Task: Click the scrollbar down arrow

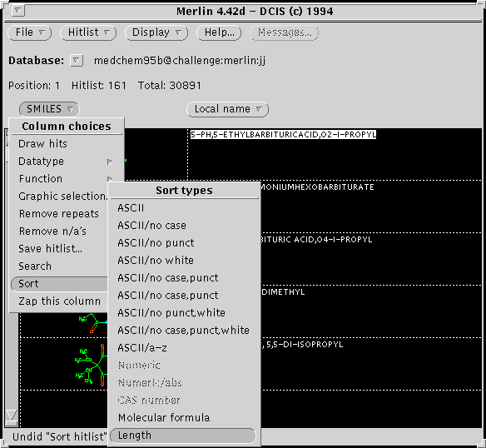Action: coord(12,415)
